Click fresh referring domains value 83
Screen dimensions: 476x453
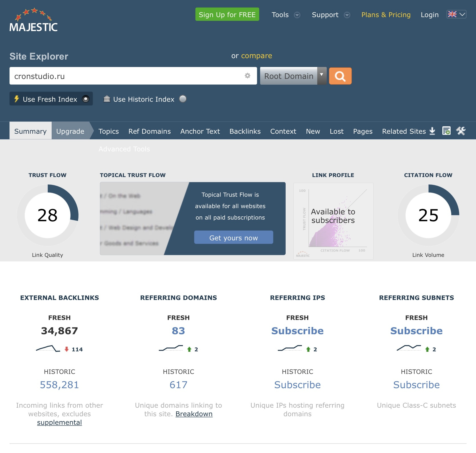(x=178, y=330)
